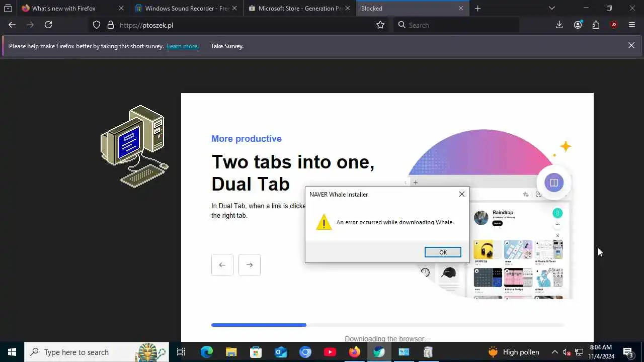This screenshot has height=362, width=644.
Task: Close the Microsoft Store tab
Action: point(348,8)
